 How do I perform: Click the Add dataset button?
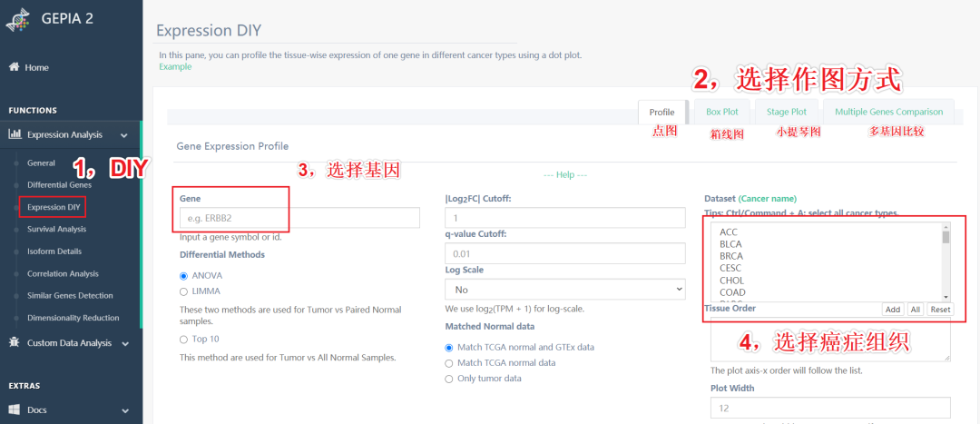click(x=893, y=309)
